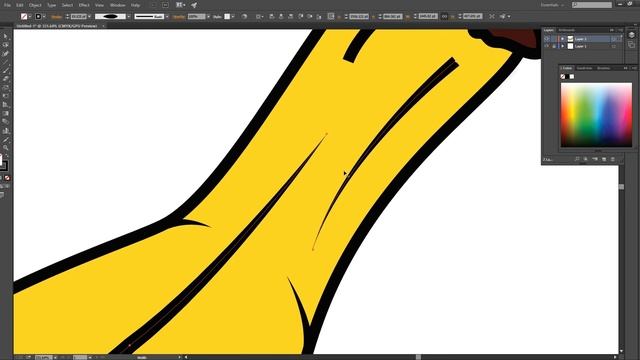Select Layer 1 row name

[580, 47]
